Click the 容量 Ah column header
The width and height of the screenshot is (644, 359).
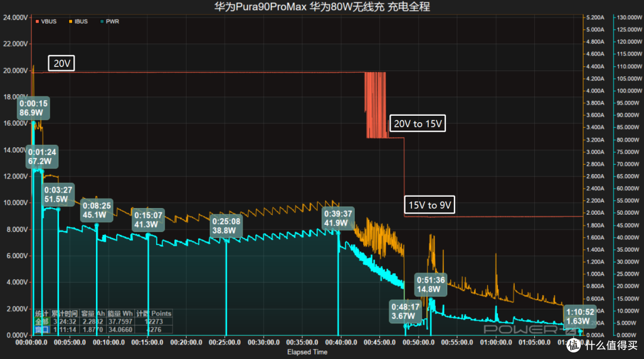[x=93, y=314]
